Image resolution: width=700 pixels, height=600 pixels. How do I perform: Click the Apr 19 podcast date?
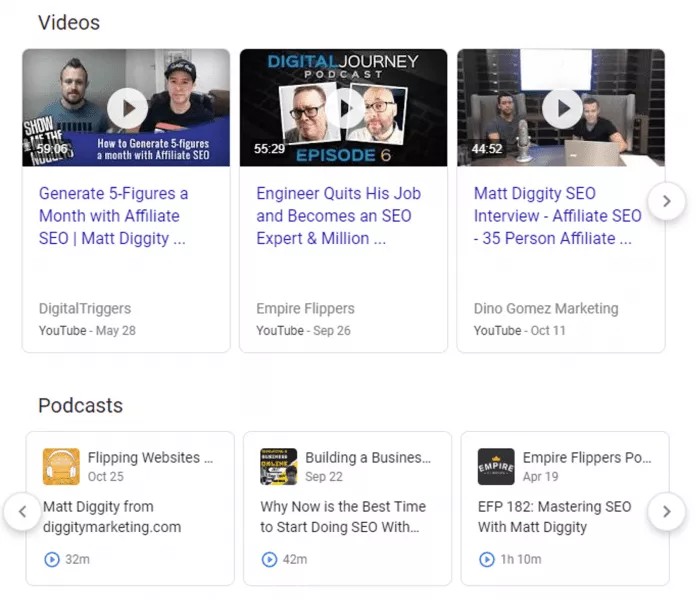coord(541,477)
